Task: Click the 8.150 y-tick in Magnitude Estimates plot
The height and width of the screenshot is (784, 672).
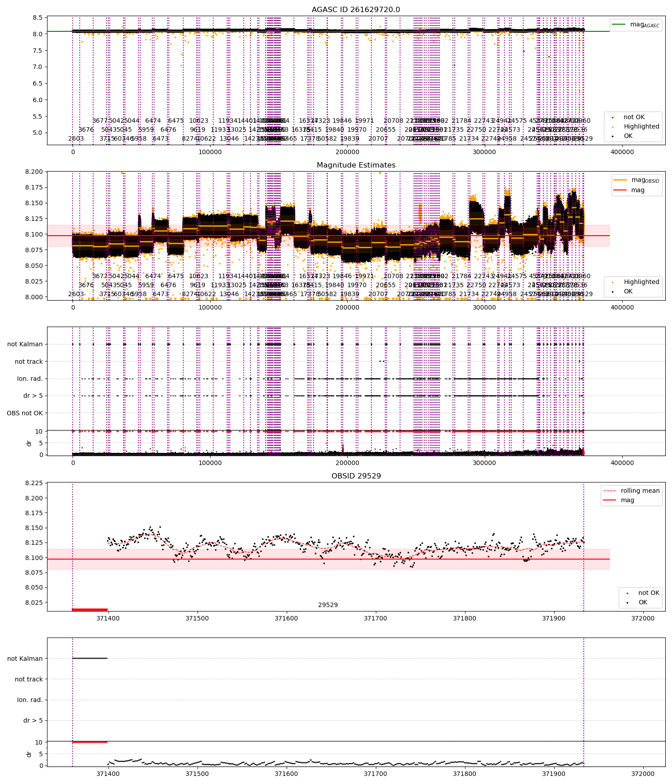Action: click(x=34, y=203)
